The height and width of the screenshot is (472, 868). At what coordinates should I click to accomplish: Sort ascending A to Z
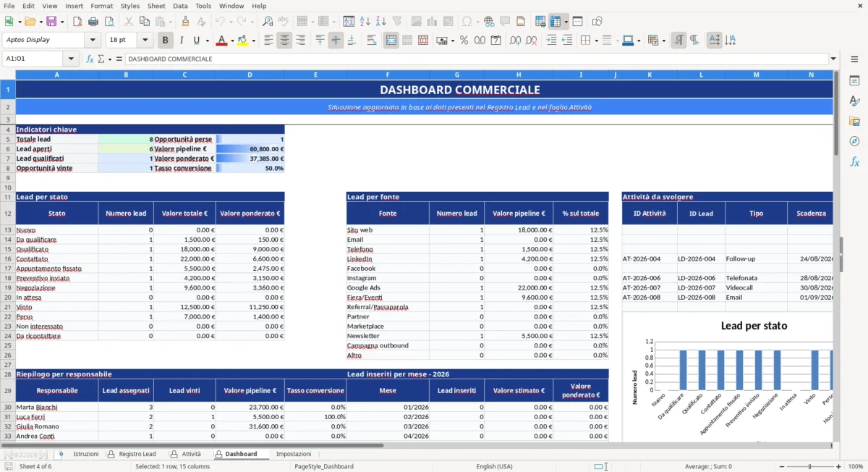pyautogui.click(x=365, y=22)
